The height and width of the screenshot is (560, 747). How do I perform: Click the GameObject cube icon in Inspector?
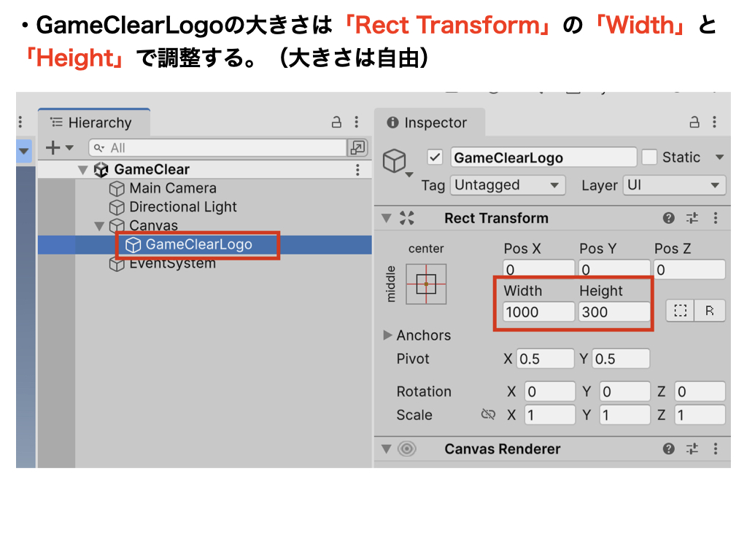pyautogui.click(x=395, y=160)
